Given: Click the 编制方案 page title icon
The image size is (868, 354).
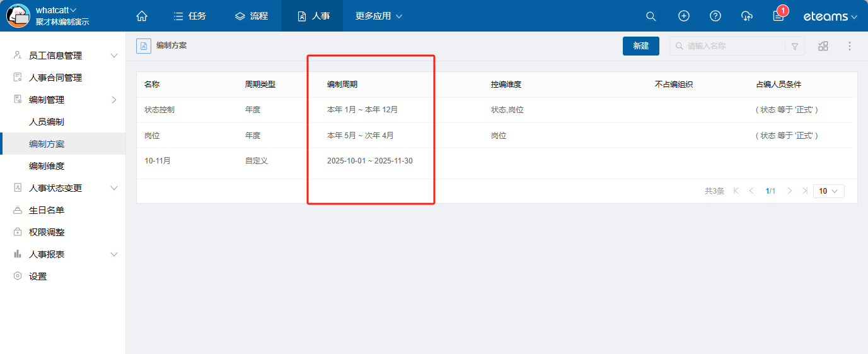Looking at the screenshot, I should [144, 46].
